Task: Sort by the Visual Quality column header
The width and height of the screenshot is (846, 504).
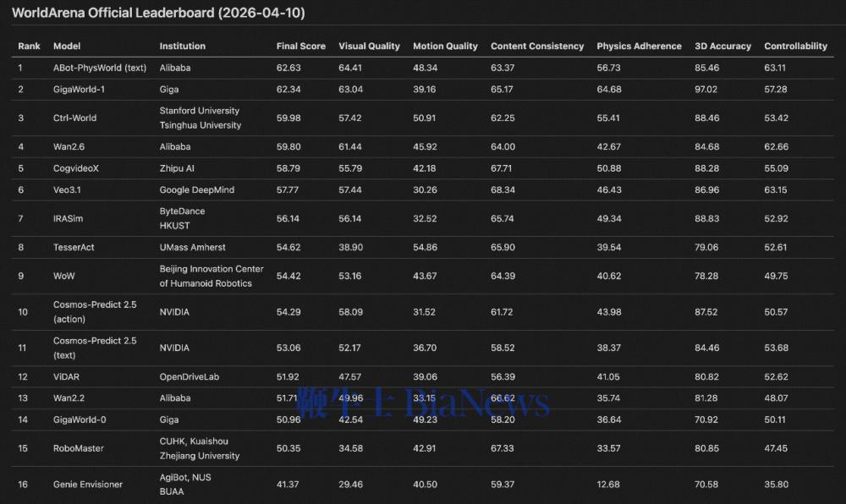Action: tap(369, 46)
